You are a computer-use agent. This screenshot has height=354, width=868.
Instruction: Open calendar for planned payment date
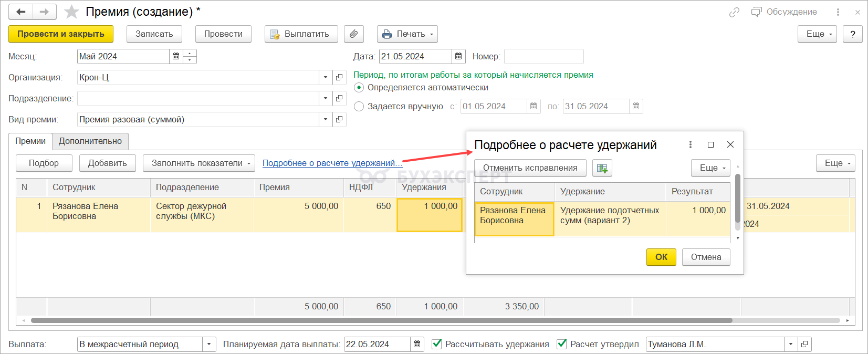417,344
